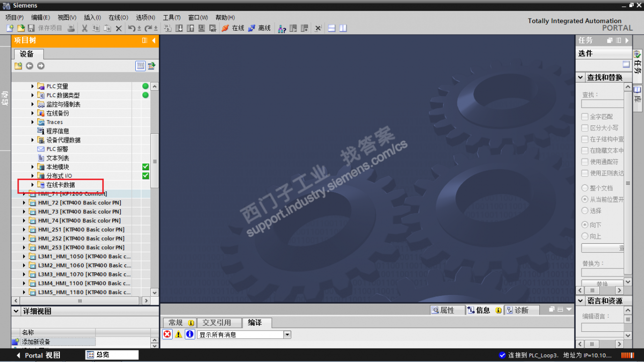Screen dimensions: 644x362
Task: Print using the printer toolbar icon
Action: 71,28
